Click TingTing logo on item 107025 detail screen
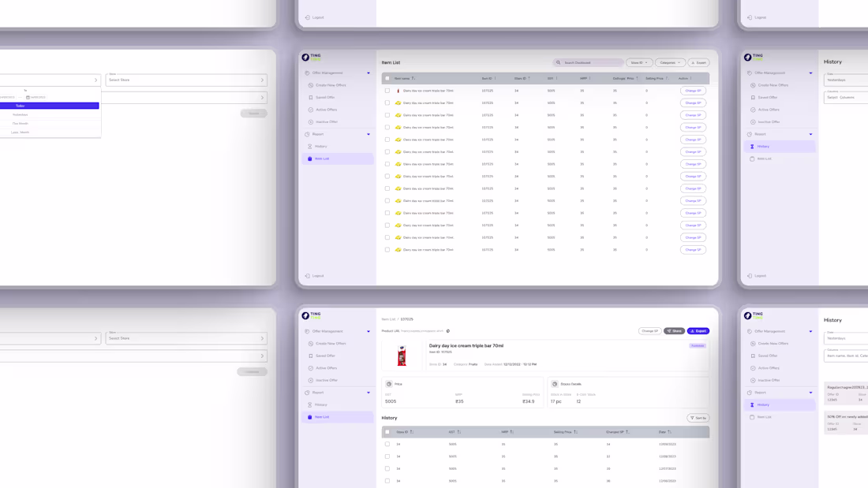The width and height of the screenshot is (868, 488). tap(312, 315)
